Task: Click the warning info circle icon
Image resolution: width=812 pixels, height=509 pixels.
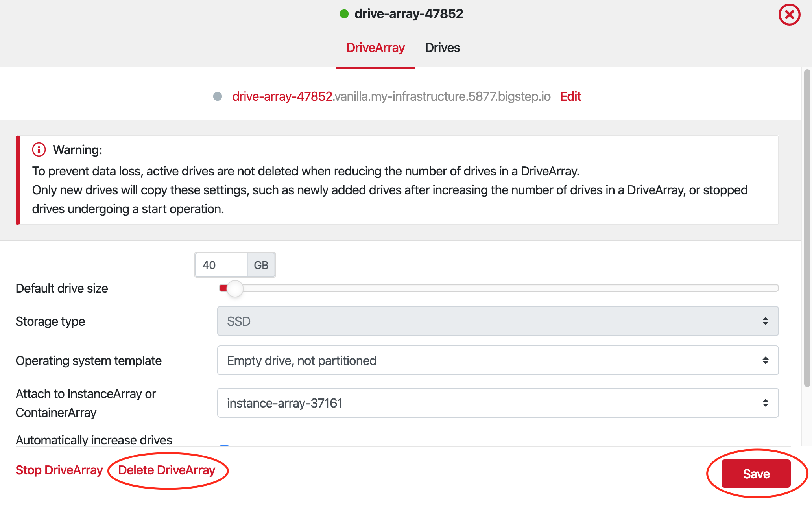Action: 39,149
